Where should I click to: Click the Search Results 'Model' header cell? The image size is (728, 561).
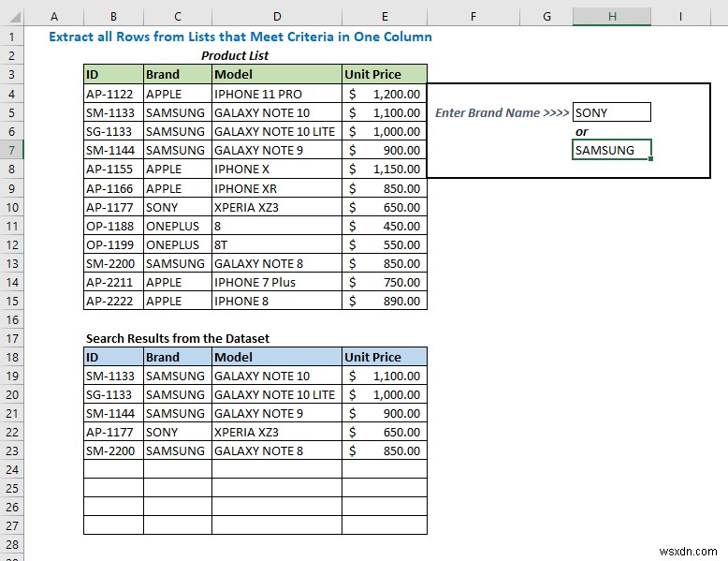pyautogui.click(x=277, y=357)
